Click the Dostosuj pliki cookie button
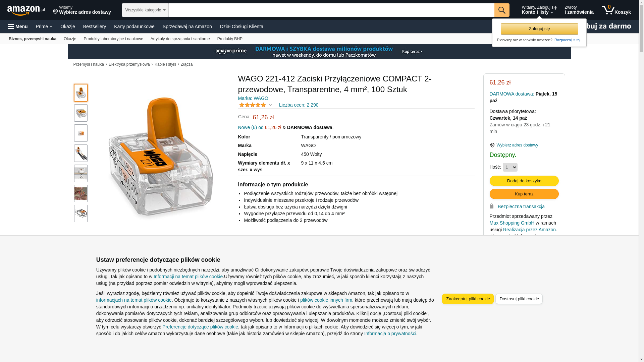644x362 pixels. click(519, 299)
